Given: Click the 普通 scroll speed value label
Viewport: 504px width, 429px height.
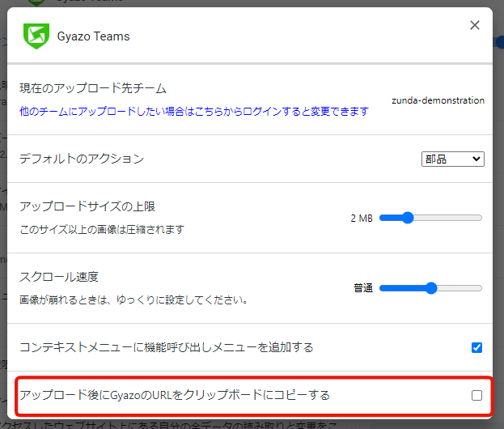Looking at the screenshot, I should pos(363,288).
